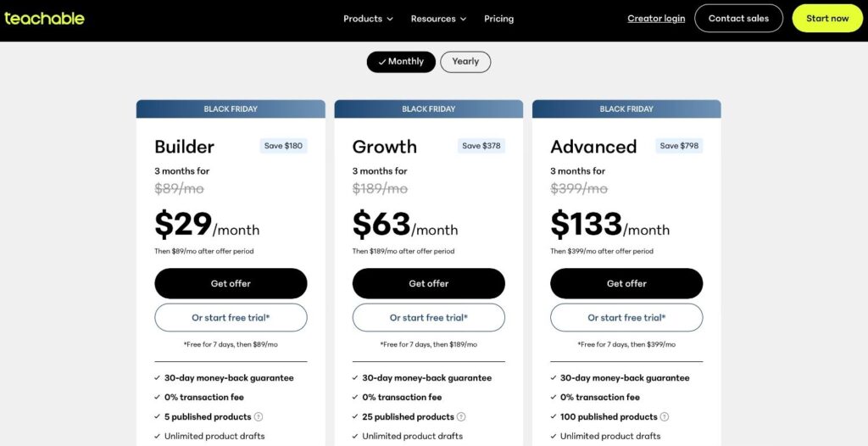Click the Save $180 badge on Builder
This screenshot has height=446, width=868.
click(x=283, y=146)
